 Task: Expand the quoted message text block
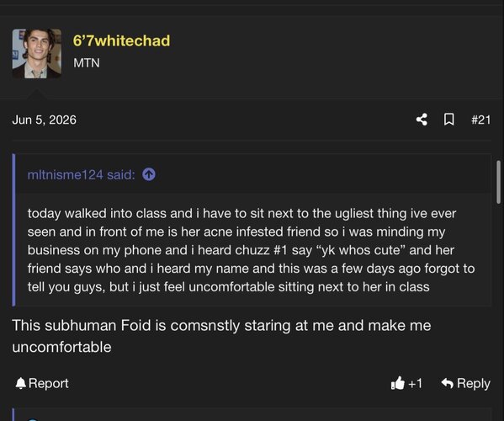[252, 250]
